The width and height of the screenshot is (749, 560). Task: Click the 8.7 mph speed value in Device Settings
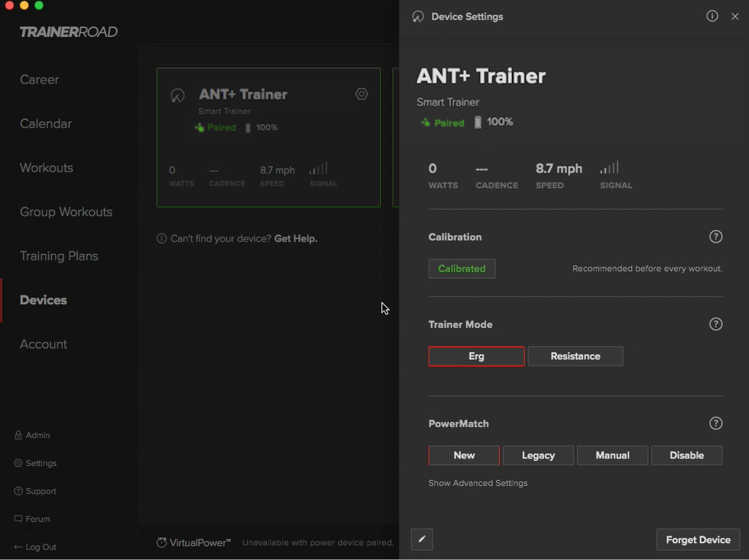[x=559, y=169]
